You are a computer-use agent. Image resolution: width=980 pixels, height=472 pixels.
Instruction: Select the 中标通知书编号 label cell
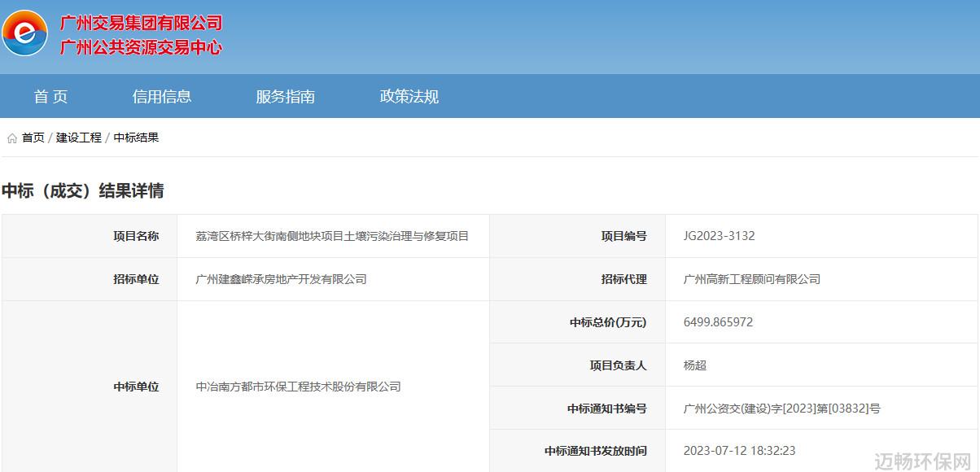[x=578, y=409]
